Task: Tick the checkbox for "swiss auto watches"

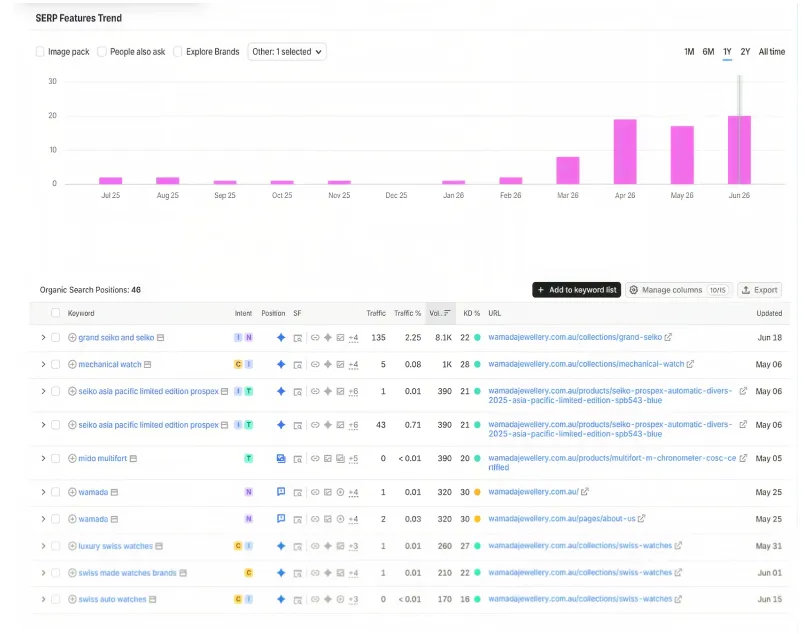Action: (55, 599)
